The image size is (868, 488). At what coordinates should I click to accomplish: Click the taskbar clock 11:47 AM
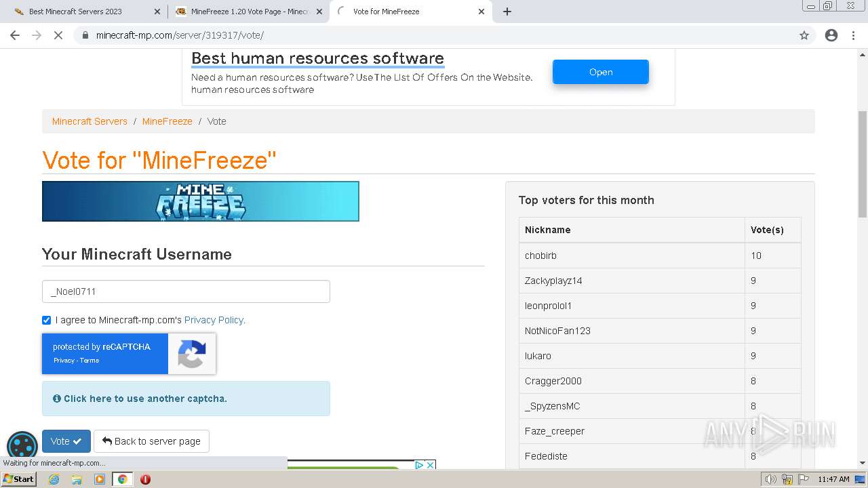[x=833, y=479]
